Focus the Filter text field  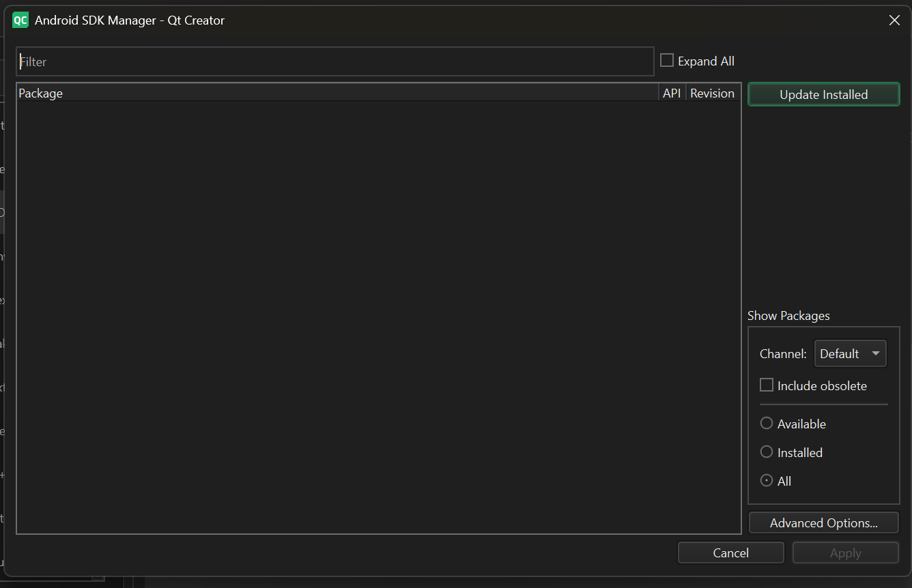335,61
